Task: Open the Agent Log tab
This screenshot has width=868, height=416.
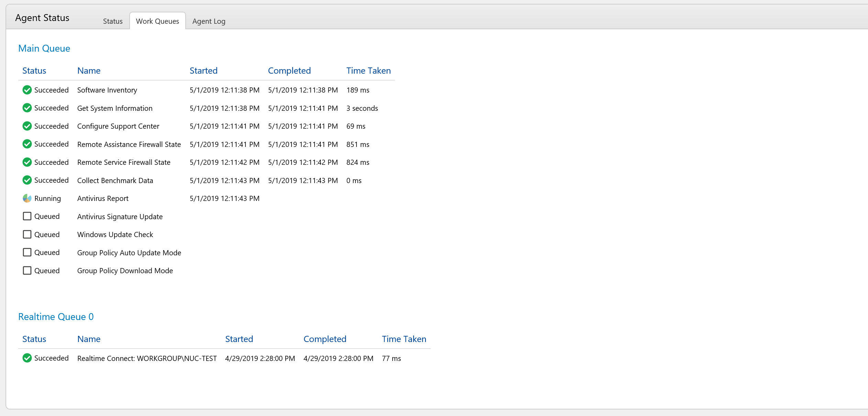Action: click(209, 21)
